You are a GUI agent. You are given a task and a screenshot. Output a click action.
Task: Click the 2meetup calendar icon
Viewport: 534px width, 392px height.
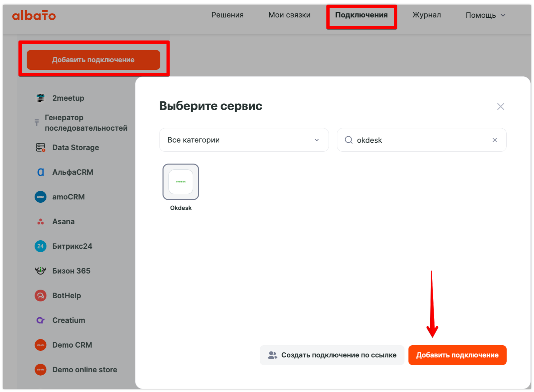pos(40,98)
